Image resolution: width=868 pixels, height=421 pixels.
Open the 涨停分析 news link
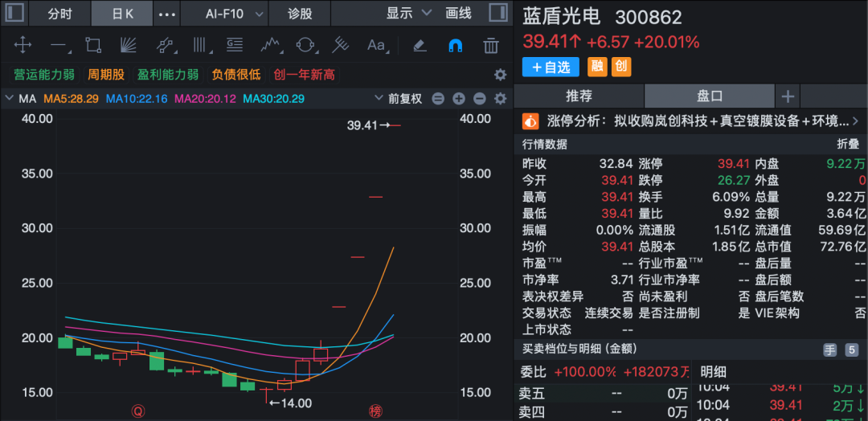coord(698,121)
